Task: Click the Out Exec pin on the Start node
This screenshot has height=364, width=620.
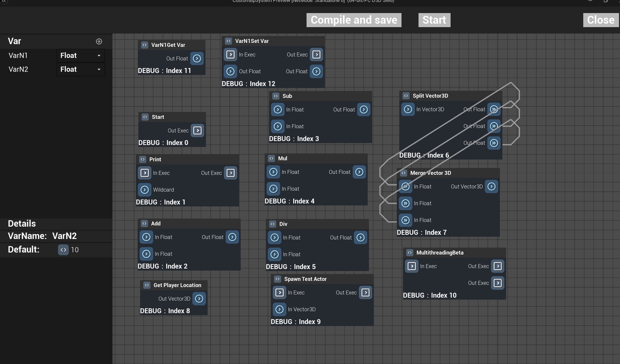Action: point(198,130)
